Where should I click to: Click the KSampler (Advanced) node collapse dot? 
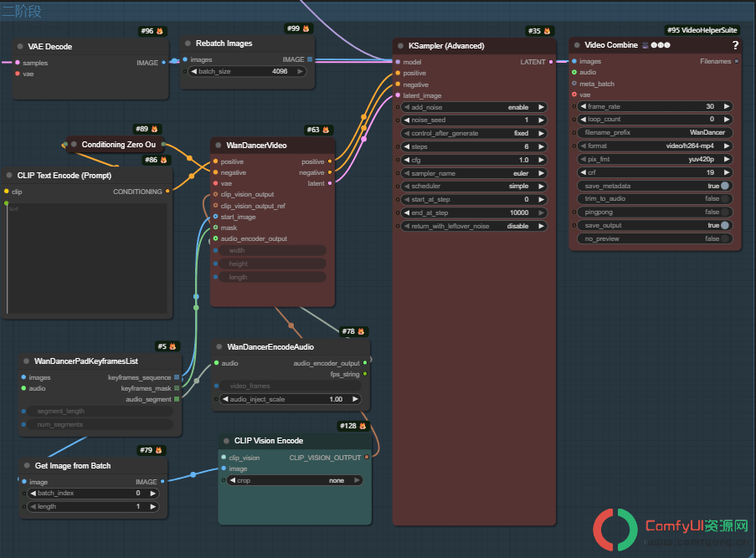coord(401,46)
